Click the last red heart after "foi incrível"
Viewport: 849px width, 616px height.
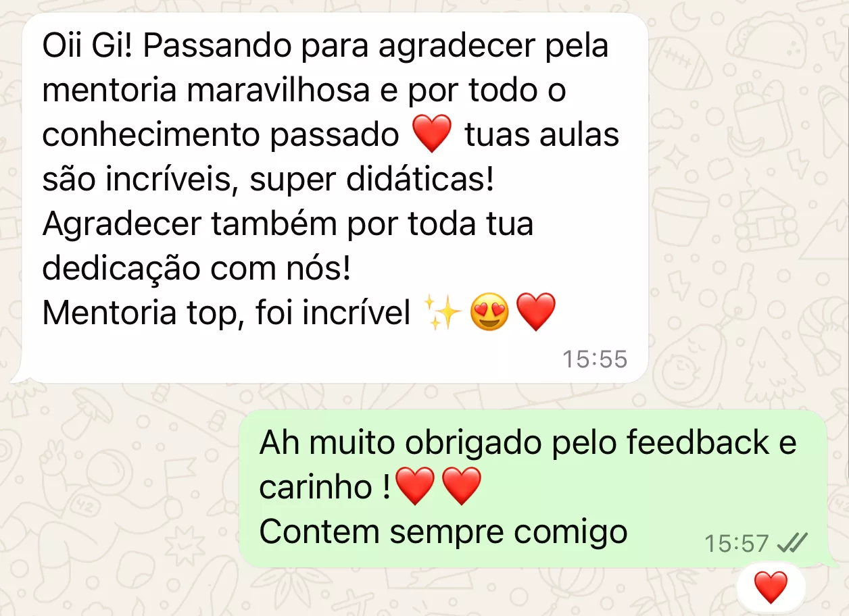[x=536, y=313]
